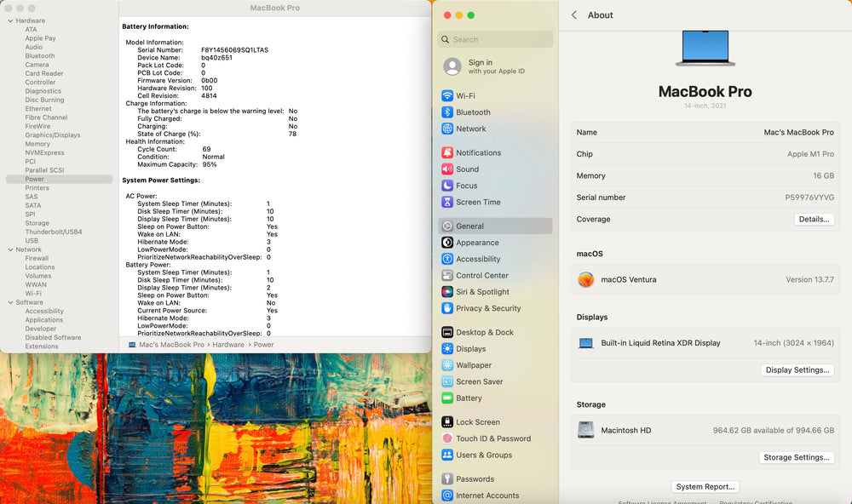
Task: Click the Accessibility icon in sidebar
Action: [447, 259]
